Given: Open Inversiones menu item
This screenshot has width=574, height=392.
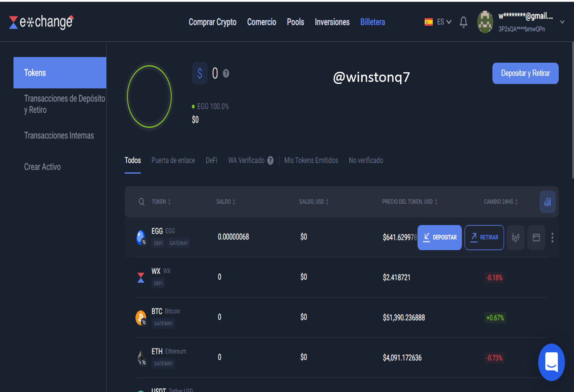Looking at the screenshot, I should (x=332, y=22).
